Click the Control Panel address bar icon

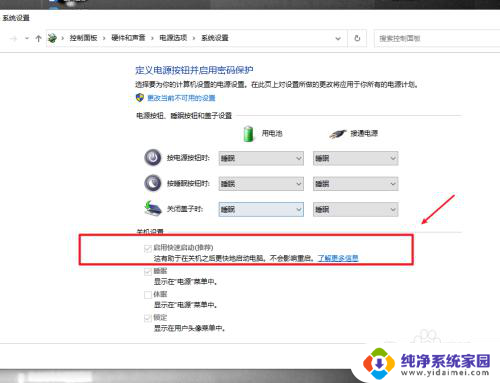tap(52, 38)
